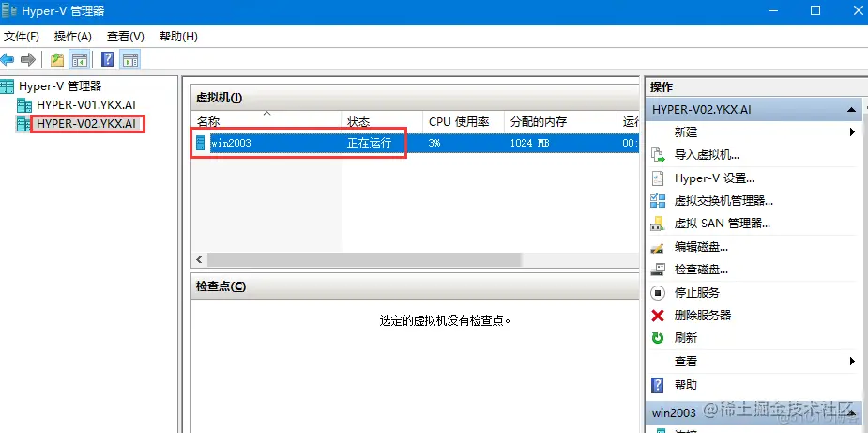Open the 文件(F) menu
This screenshot has height=433, width=868.
click(x=22, y=37)
